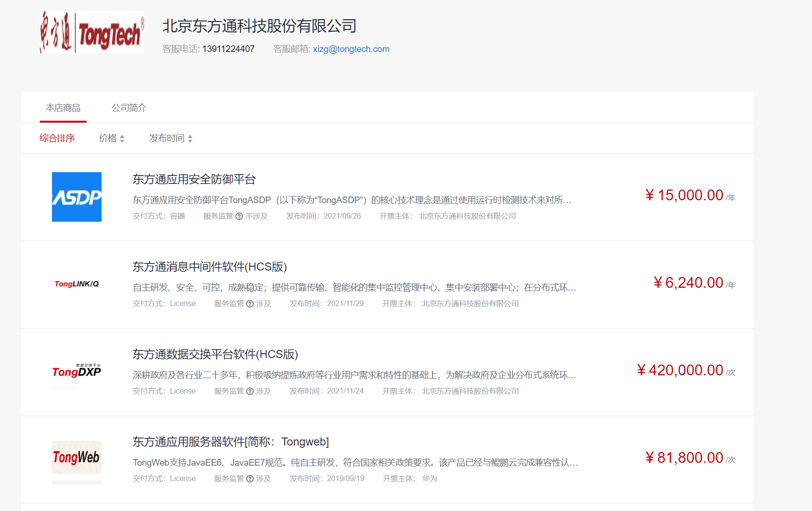Click customer service phone 13911224407
Viewport: 812px width, 511px height.
228,49
